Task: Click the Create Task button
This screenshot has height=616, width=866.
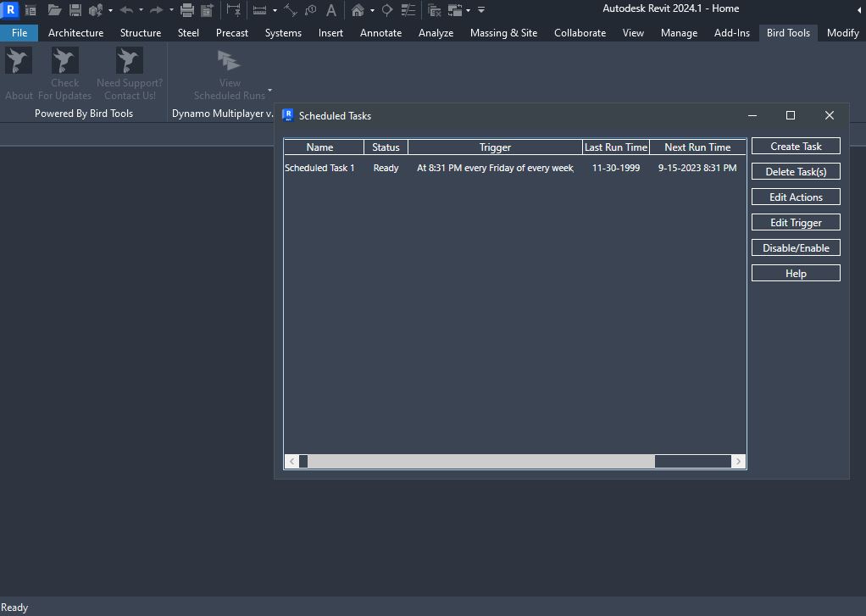Action: [796, 146]
